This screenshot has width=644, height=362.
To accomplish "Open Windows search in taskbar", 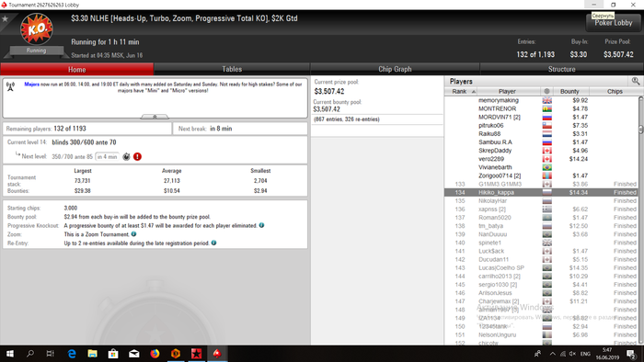I will pos(30,354).
